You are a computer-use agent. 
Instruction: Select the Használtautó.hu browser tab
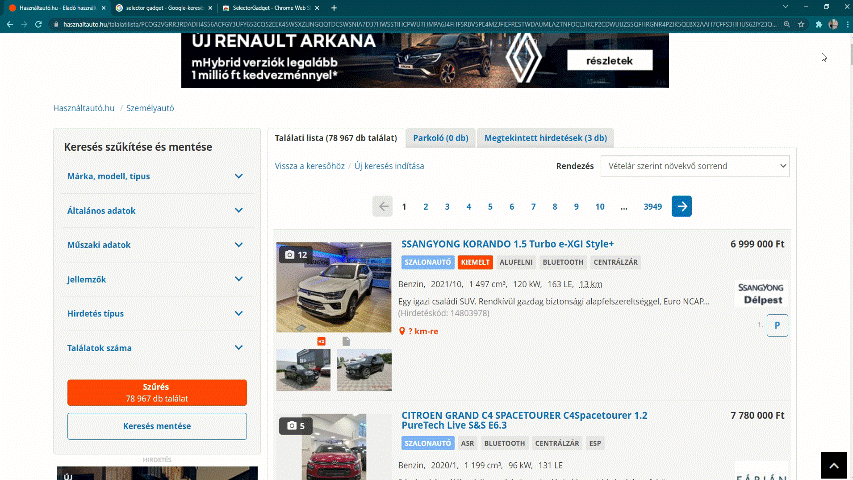point(56,8)
